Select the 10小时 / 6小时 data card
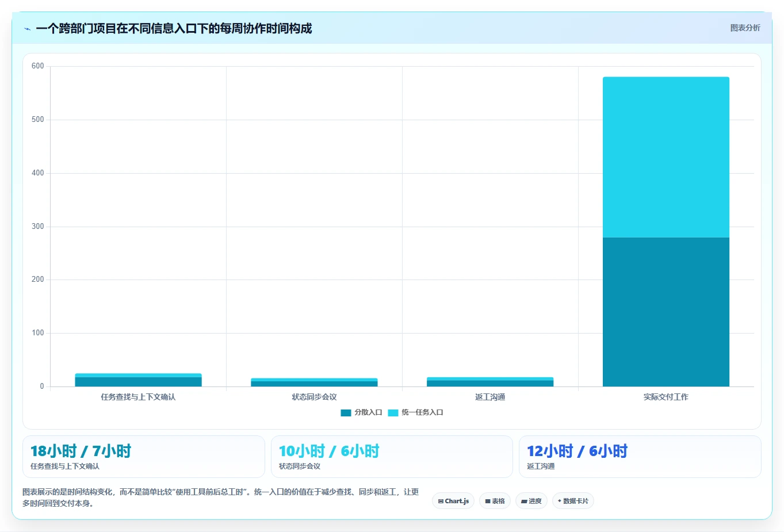784x532 pixels. [x=392, y=457]
